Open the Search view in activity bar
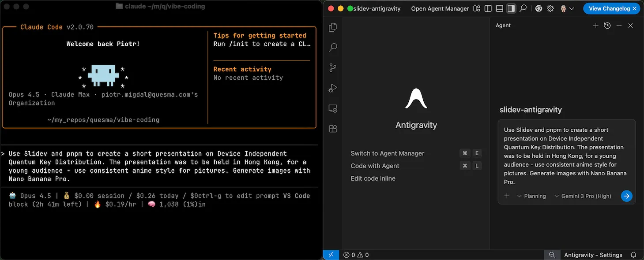Image resolution: width=644 pixels, height=260 pixels. (x=333, y=47)
